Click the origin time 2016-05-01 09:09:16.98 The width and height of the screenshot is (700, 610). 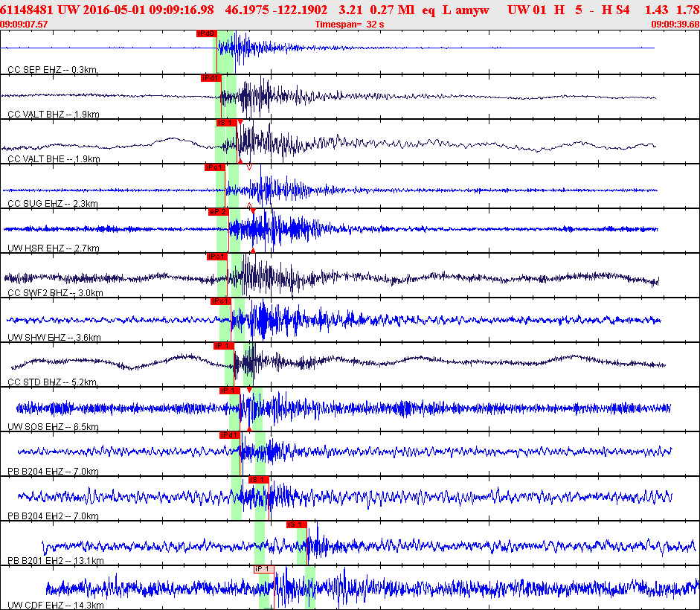tap(149, 10)
